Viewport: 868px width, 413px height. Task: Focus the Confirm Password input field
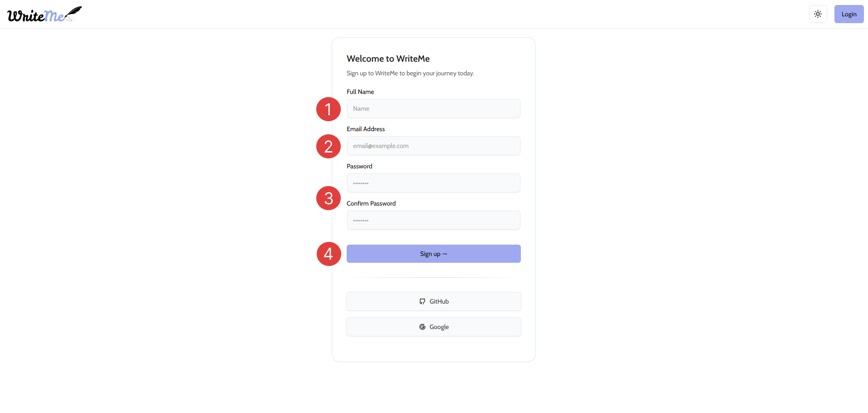[433, 220]
